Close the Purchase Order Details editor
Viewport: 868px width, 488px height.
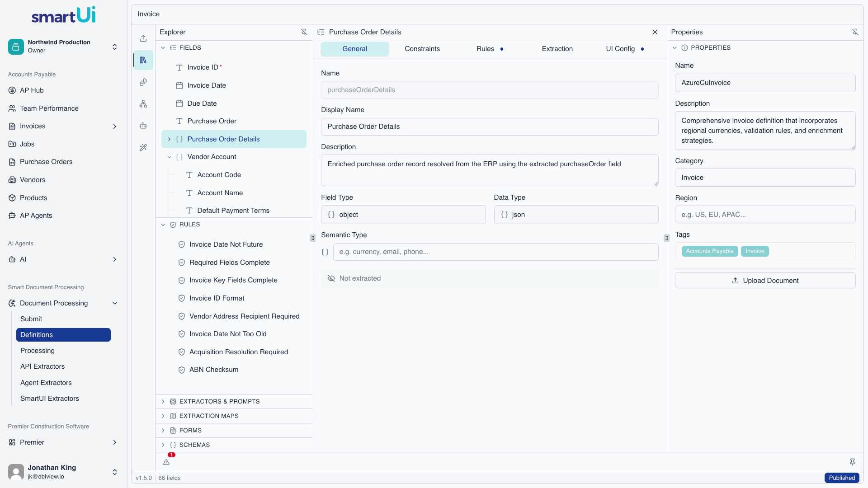point(655,32)
